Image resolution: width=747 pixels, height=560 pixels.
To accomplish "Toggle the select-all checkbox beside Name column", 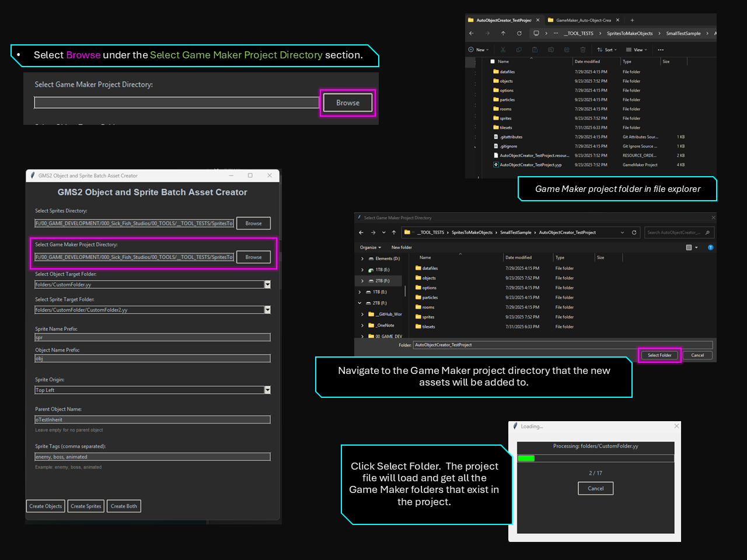I will (x=493, y=61).
